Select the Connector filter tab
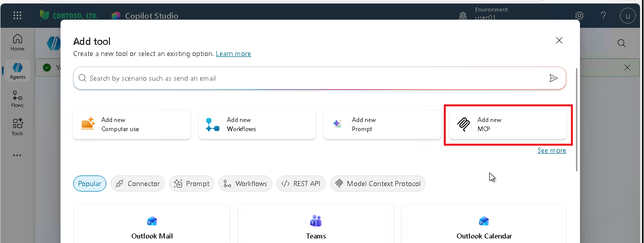 [x=138, y=184]
